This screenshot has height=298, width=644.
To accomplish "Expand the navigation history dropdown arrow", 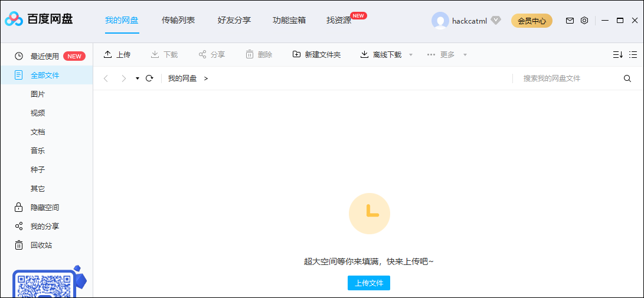I will pyautogui.click(x=138, y=78).
